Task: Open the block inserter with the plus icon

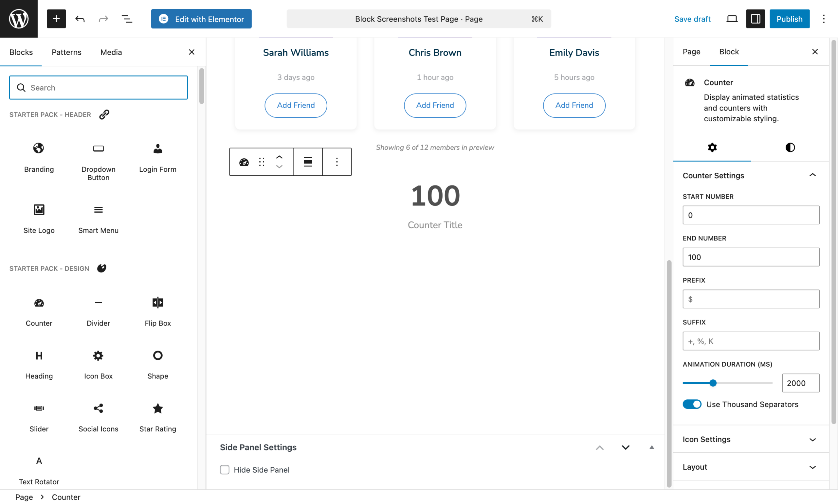Action: click(56, 19)
